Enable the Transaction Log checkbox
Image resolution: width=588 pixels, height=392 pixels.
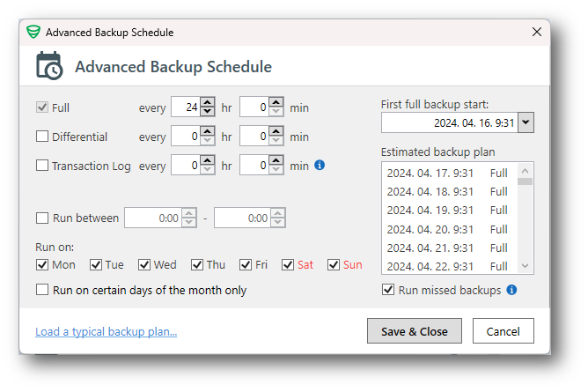pyautogui.click(x=42, y=166)
